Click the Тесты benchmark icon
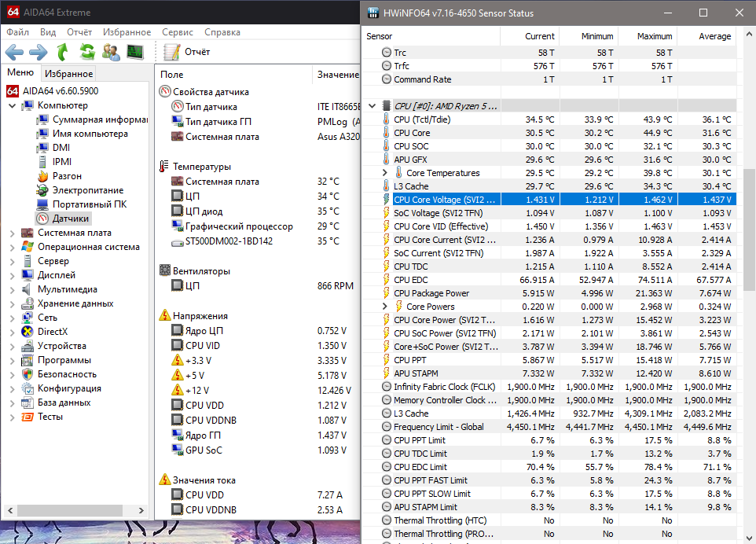 pos(28,417)
